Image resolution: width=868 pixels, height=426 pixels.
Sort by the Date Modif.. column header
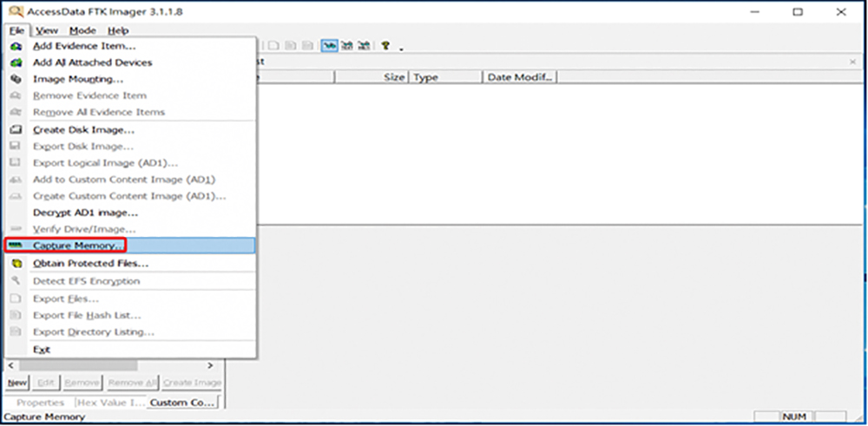click(x=520, y=77)
